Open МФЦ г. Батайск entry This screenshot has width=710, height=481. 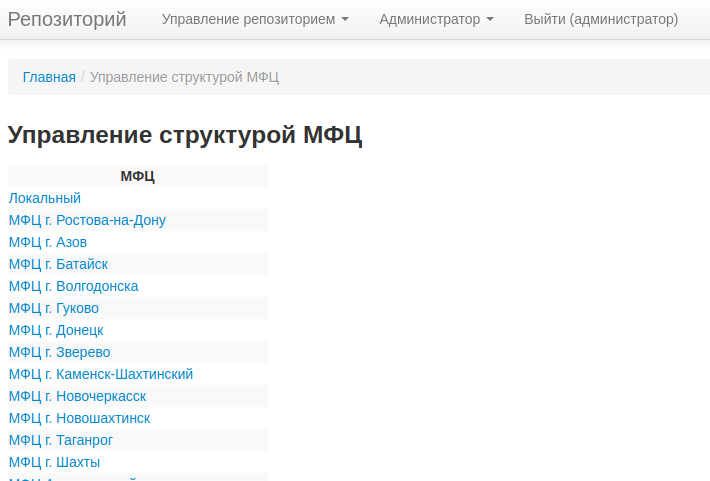[x=58, y=264]
